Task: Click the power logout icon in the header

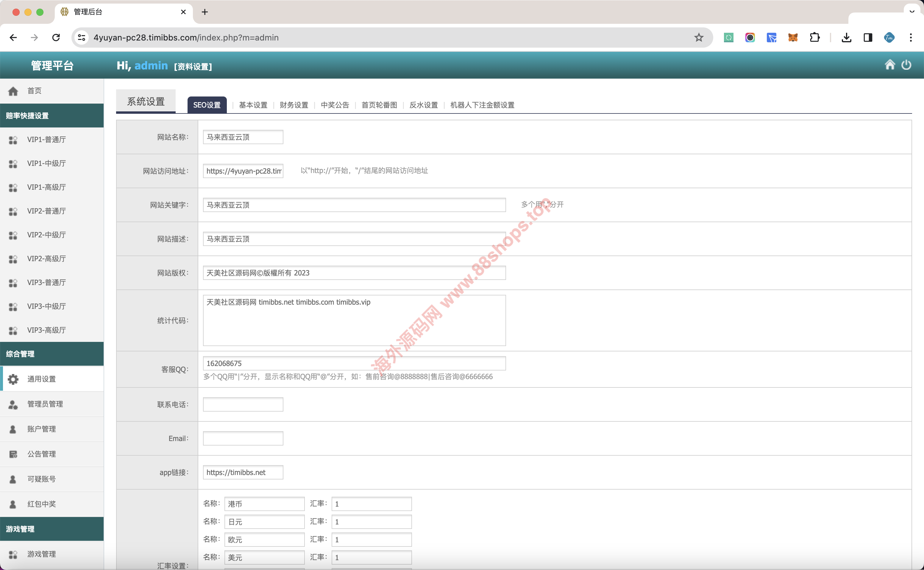Action: coord(906,65)
